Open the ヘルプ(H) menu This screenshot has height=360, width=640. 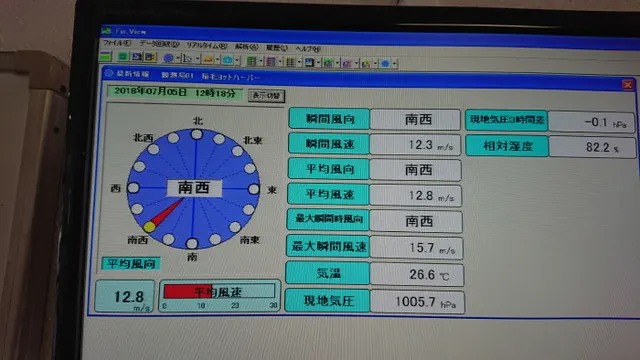(x=308, y=48)
